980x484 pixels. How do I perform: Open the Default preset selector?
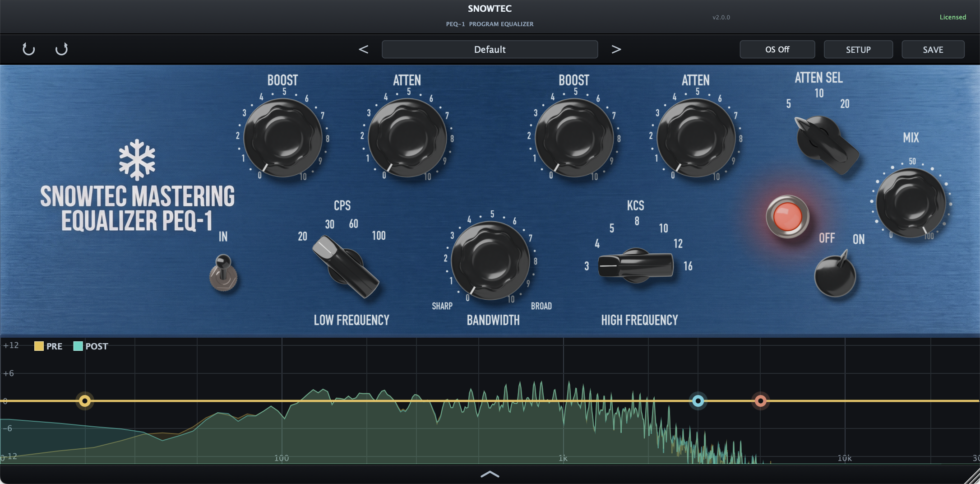490,49
